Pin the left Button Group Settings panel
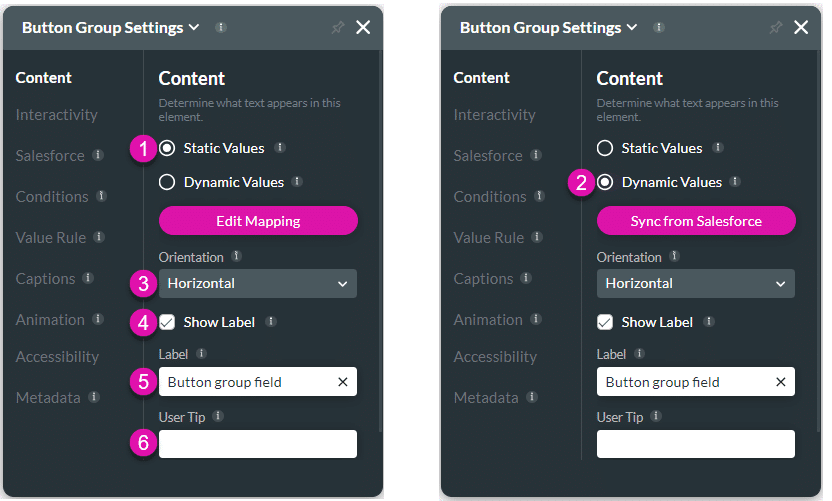 coord(337,28)
